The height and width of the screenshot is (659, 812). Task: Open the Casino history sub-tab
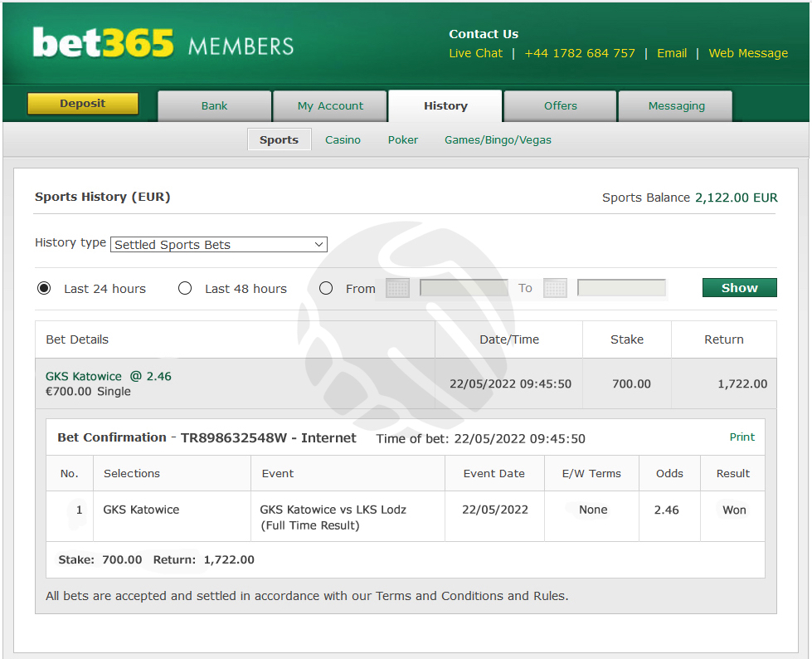pyautogui.click(x=343, y=140)
